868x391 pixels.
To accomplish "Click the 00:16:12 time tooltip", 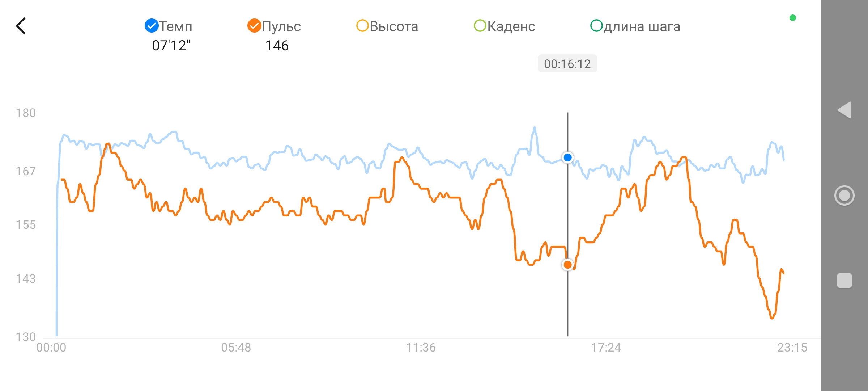I will pos(567,64).
